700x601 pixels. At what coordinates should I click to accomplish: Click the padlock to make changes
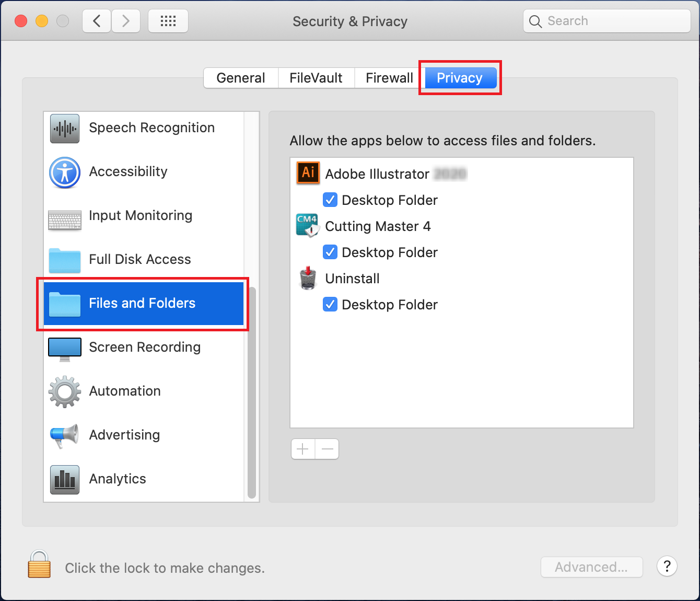tap(39, 564)
